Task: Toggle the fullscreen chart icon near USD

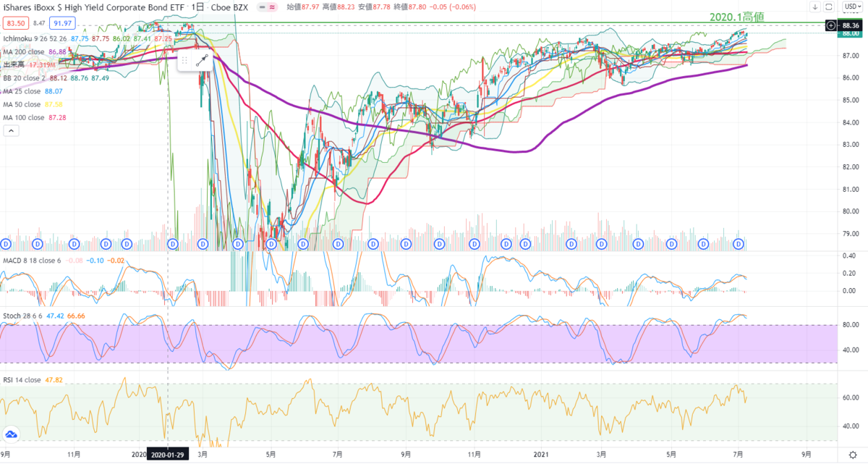Action: click(x=829, y=7)
